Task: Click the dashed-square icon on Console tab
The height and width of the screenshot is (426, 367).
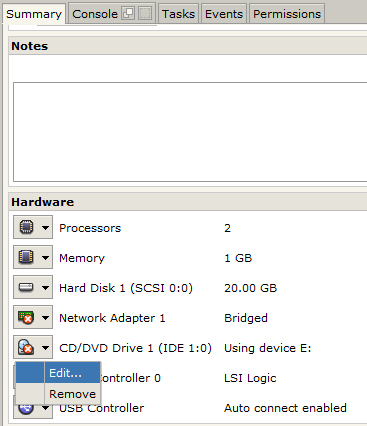Action: coord(145,13)
